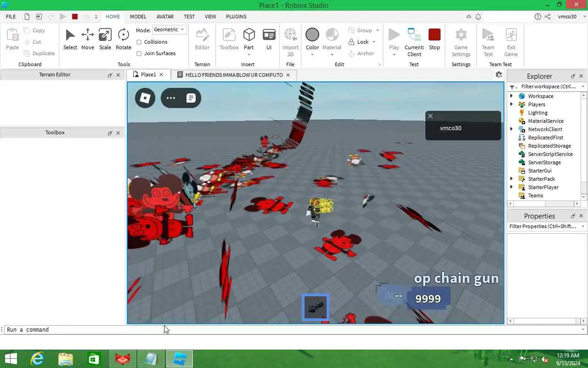The image size is (588, 368).
Task: Open the Group dropdown arrow
Action: point(378,30)
